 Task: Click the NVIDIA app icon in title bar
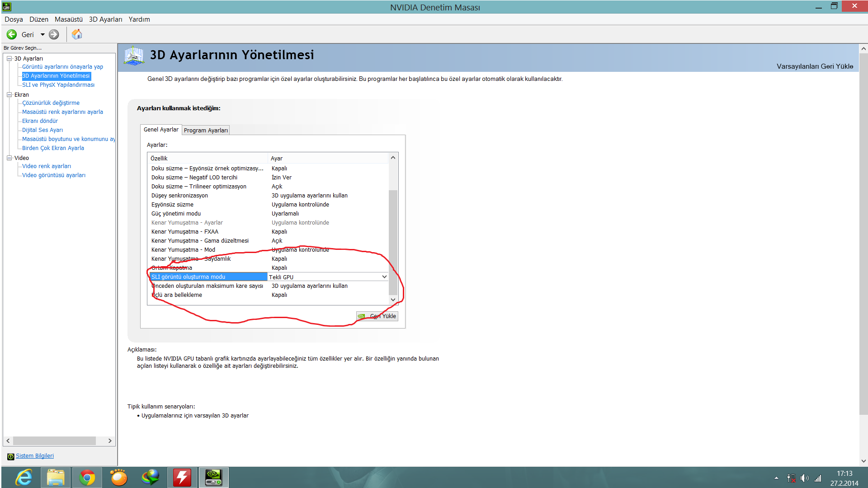6,7
